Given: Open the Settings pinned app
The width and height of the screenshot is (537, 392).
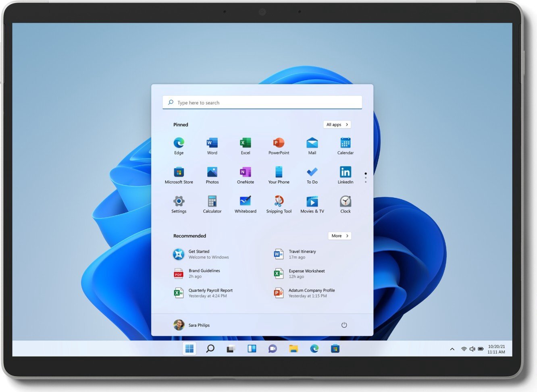Looking at the screenshot, I should [179, 204].
